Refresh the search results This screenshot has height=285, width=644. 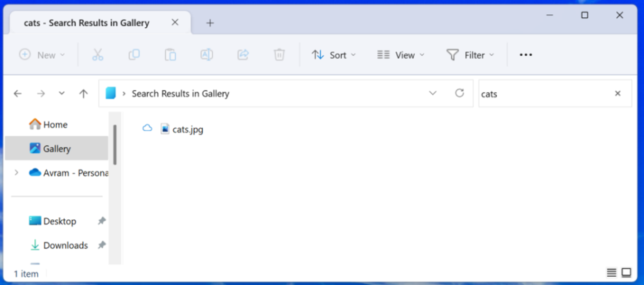pyautogui.click(x=460, y=93)
